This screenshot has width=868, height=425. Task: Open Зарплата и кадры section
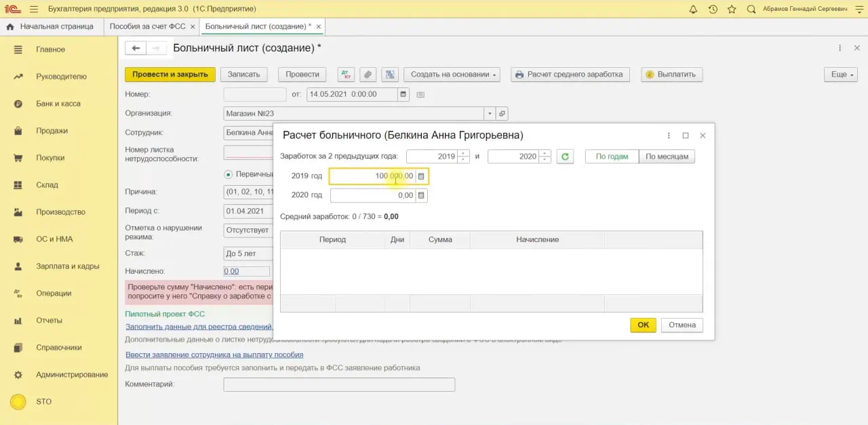click(x=67, y=266)
